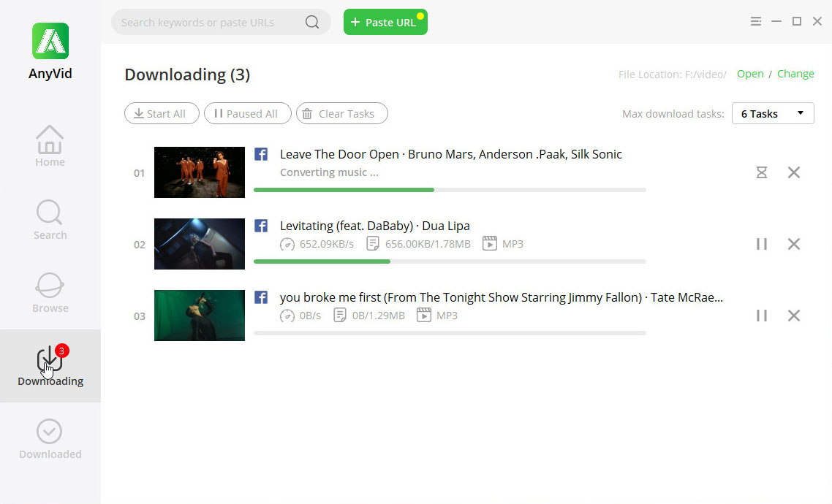The image size is (832, 504).
Task: Click the AnyVid logo icon
Action: 50,41
